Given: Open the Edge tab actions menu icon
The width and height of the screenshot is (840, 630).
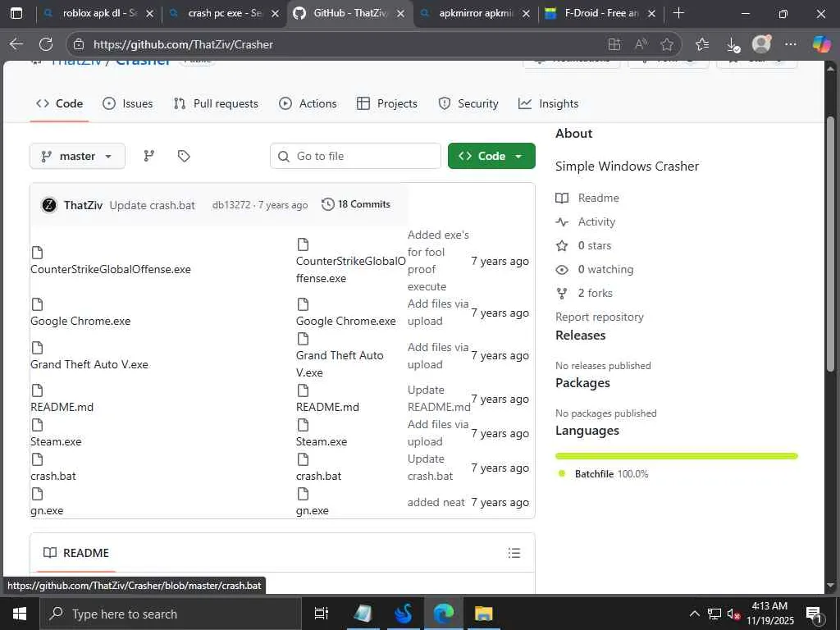Looking at the screenshot, I should click(16, 13).
